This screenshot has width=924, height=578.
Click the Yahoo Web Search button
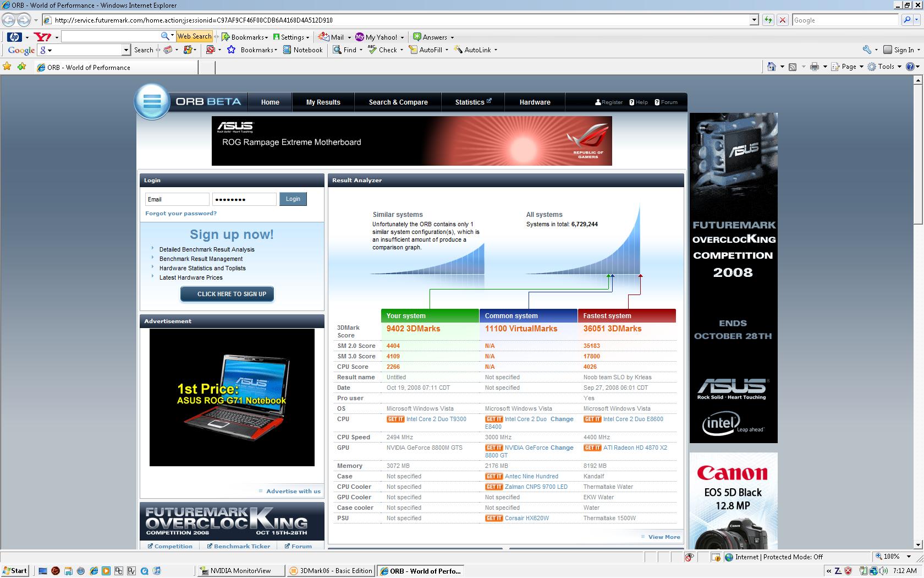coord(194,36)
